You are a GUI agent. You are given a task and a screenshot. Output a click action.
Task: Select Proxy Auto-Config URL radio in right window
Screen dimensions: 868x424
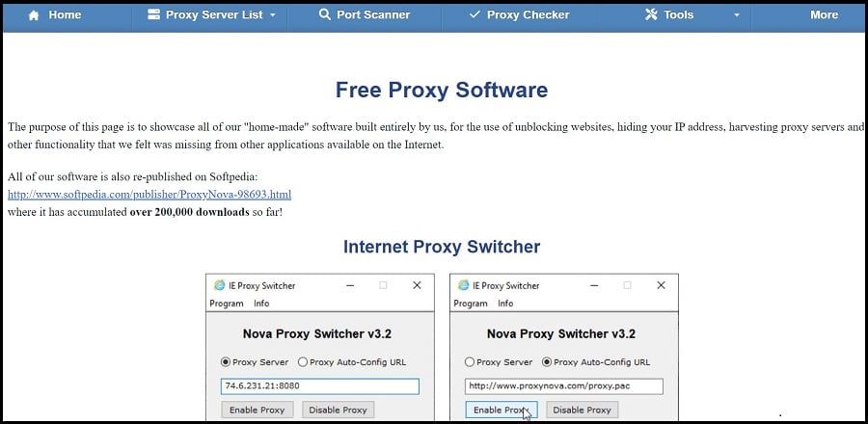[547, 362]
